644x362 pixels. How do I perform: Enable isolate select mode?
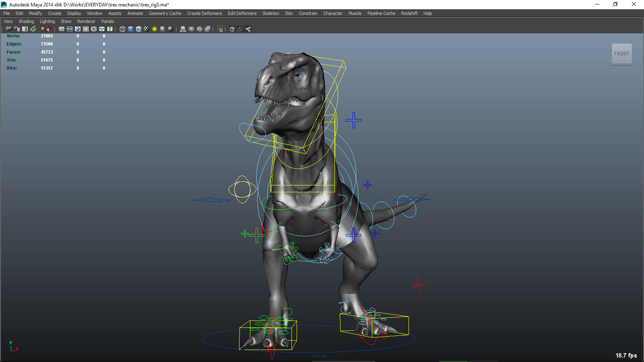click(220, 29)
